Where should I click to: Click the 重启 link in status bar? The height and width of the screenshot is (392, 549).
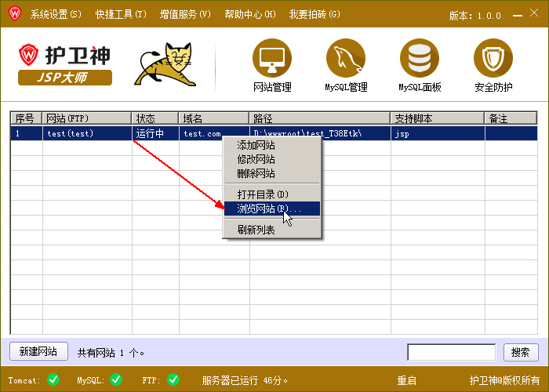(x=406, y=380)
